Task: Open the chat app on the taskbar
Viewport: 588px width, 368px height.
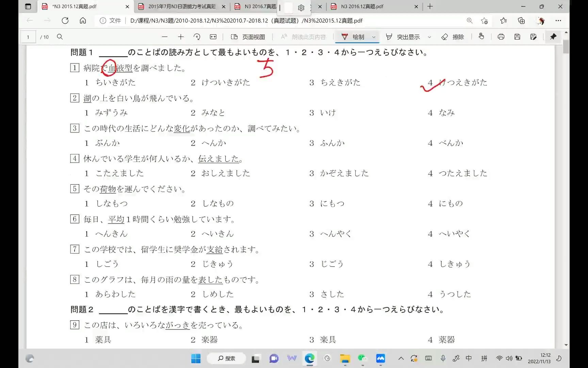Action: click(x=274, y=358)
